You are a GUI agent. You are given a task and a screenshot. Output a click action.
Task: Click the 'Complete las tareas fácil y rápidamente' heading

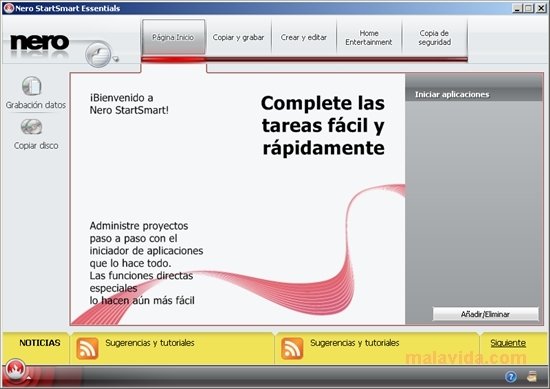323,125
